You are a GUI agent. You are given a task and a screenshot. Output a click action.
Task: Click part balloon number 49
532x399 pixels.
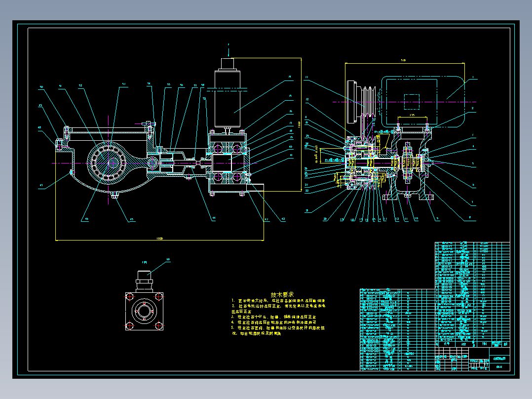tap(40, 106)
